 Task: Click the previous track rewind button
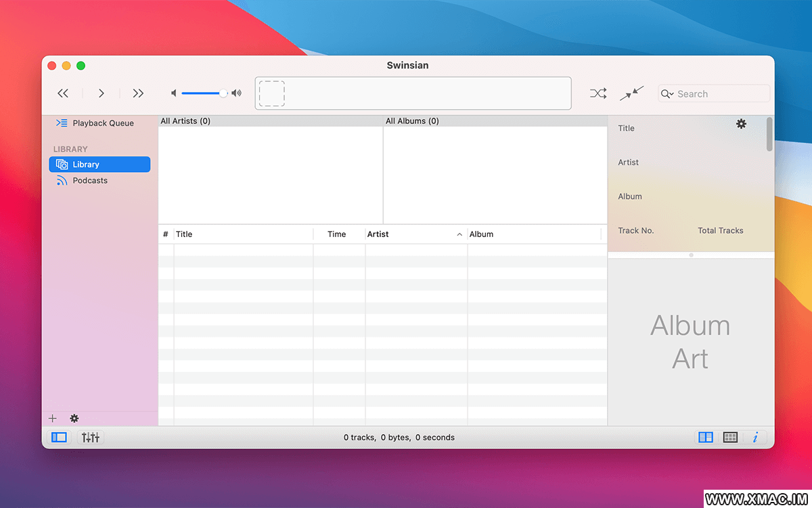pos(63,93)
